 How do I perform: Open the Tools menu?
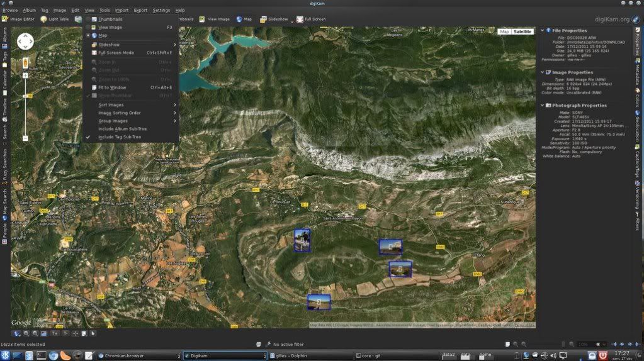105,10
